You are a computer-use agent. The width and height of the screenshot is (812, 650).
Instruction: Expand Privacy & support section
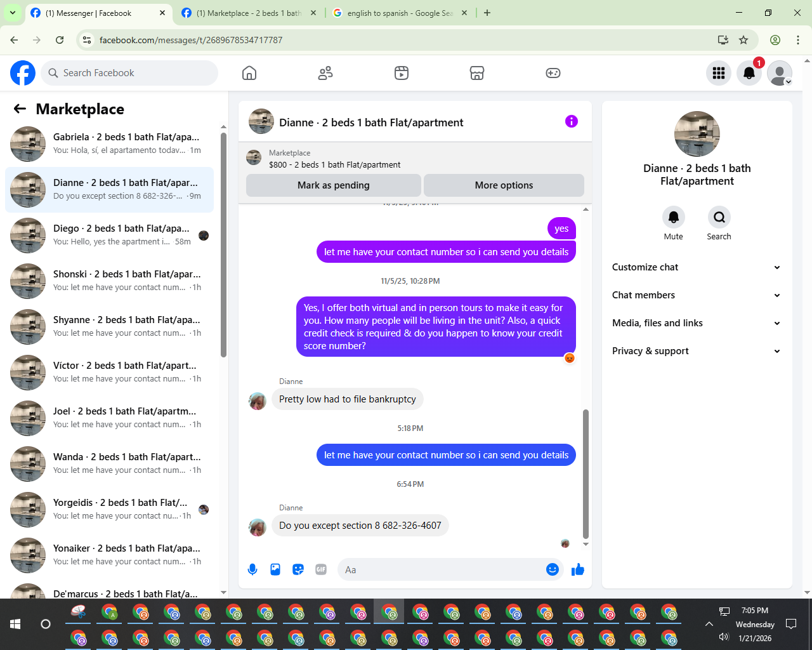[697, 351]
